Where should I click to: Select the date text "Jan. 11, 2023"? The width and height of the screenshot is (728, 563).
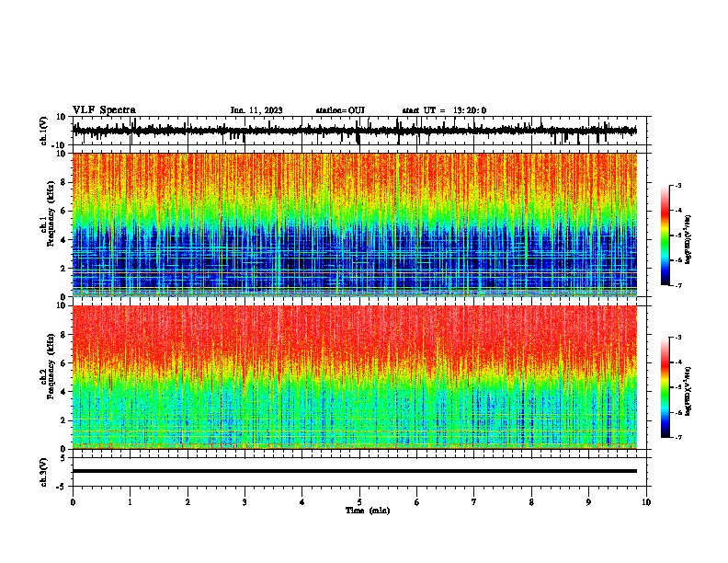pyautogui.click(x=256, y=110)
